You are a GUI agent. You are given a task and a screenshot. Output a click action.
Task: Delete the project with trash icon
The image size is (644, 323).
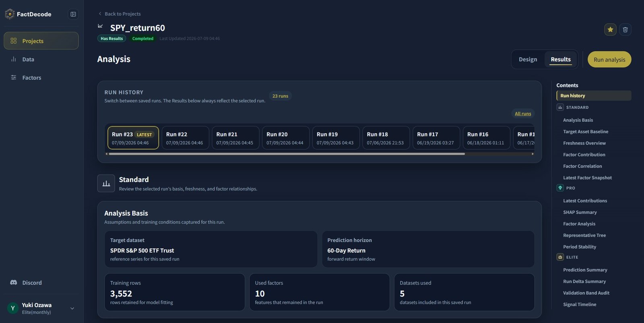click(x=625, y=29)
